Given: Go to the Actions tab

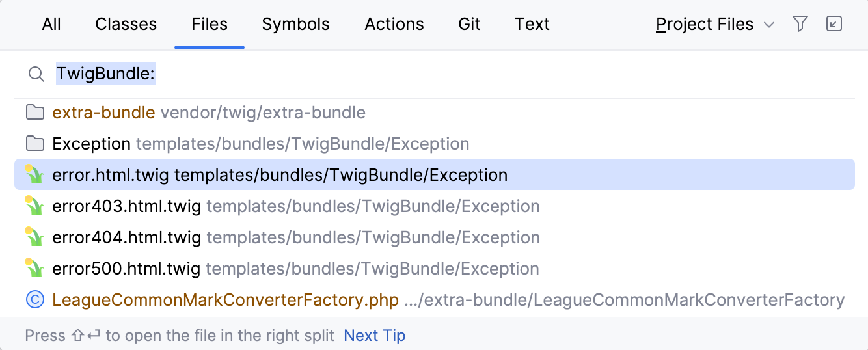Looking at the screenshot, I should pos(394,25).
